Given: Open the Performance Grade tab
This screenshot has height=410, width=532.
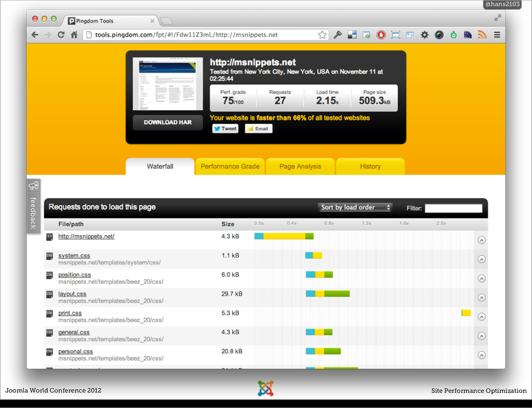Looking at the screenshot, I should [230, 166].
